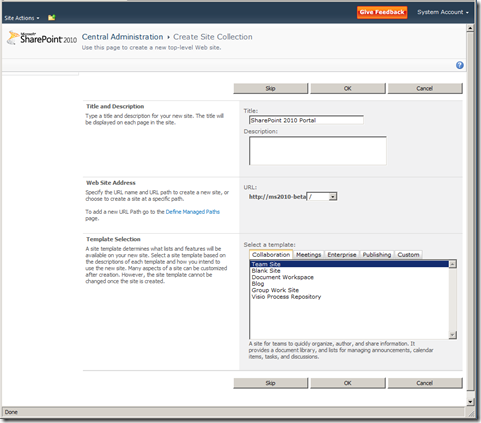Open the Define Managed Paths link
This screenshot has width=481, height=423.
tap(193, 212)
